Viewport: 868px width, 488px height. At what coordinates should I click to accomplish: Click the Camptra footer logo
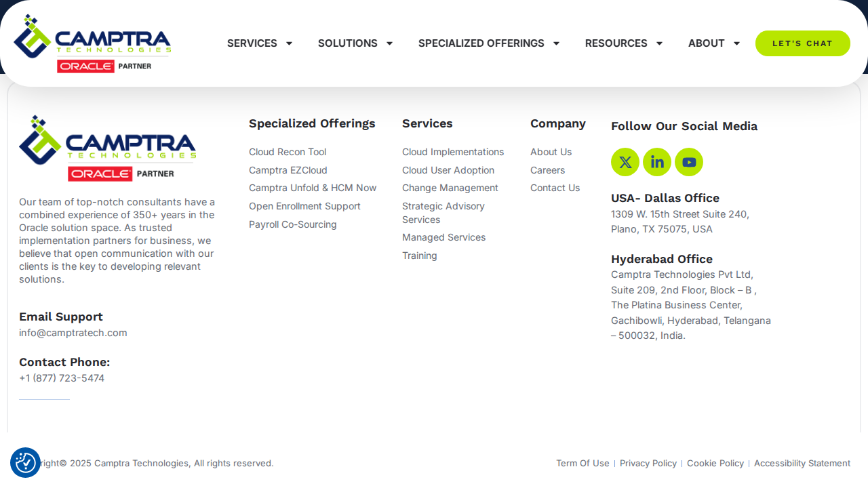pyautogui.click(x=108, y=148)
